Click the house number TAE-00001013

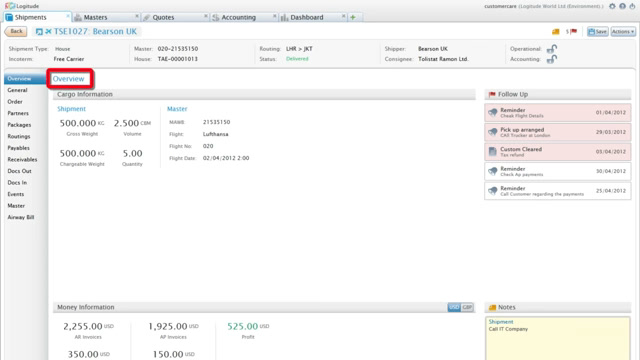point(178,59)
